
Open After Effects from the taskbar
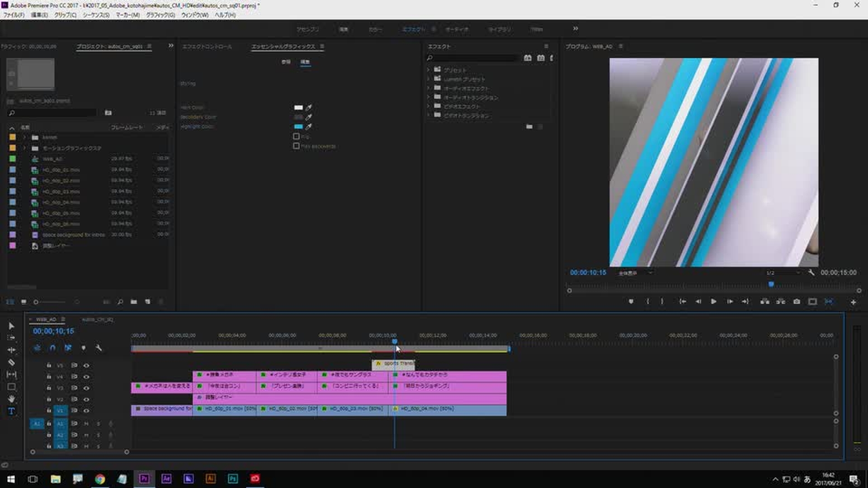coord(166,479)
